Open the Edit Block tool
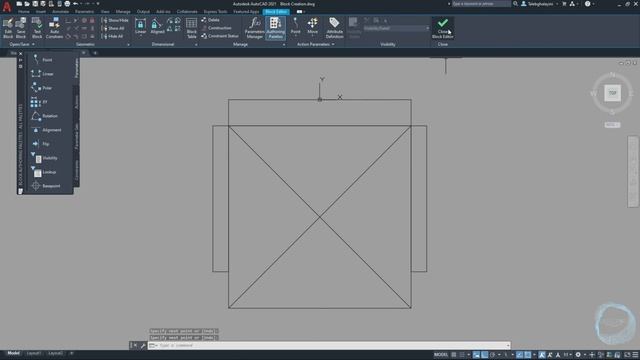The image size is (640, 360). point(8,28)
